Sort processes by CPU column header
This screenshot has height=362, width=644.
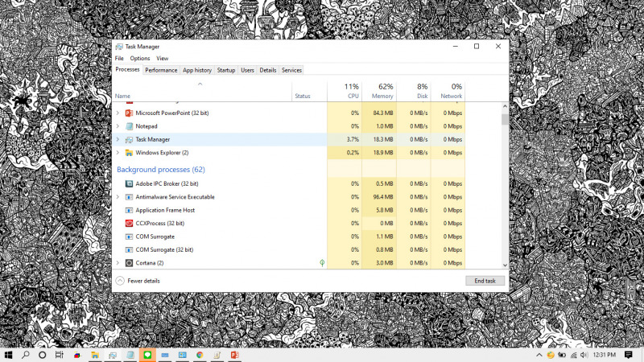click(345, 91)
